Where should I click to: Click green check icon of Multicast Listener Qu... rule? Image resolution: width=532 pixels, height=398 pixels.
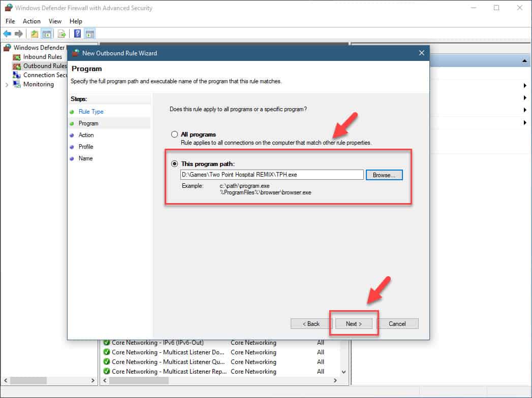point(107,362)
